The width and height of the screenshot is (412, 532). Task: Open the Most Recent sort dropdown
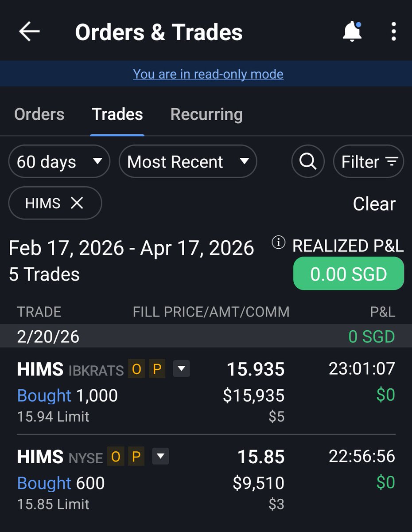tap(187, 161)
